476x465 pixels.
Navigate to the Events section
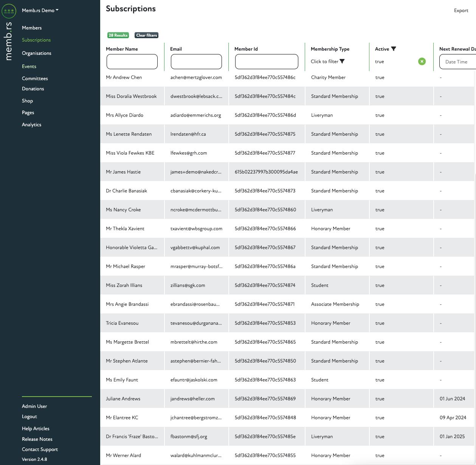point(29,67)
